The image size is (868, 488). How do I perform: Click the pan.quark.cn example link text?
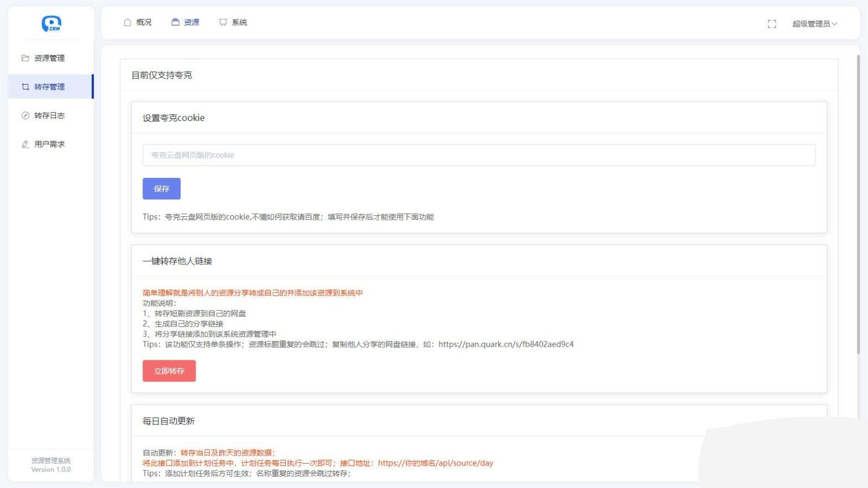click(506, 345)
